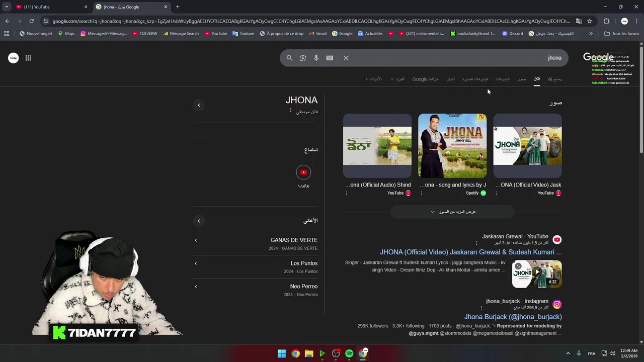Open options dots for jhona_burjack Instagram result
Screen dimensions: 644x362
pyautogui.click(x=481, y=308)
